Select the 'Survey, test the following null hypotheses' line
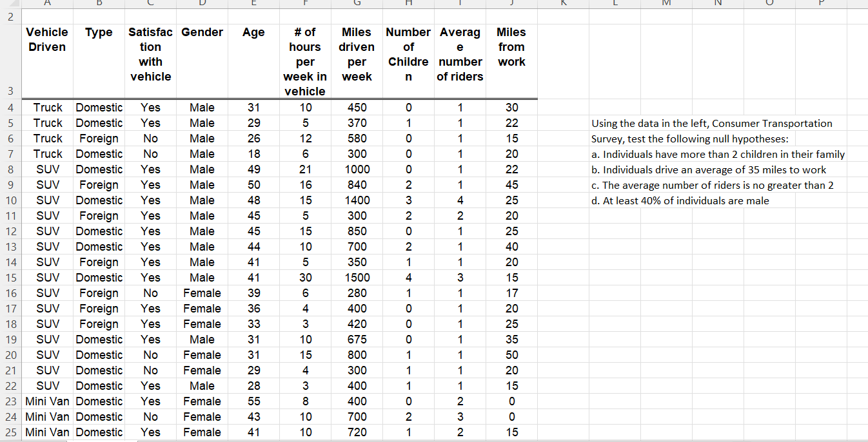Viewport: 868px width, 442px height. 690,139
